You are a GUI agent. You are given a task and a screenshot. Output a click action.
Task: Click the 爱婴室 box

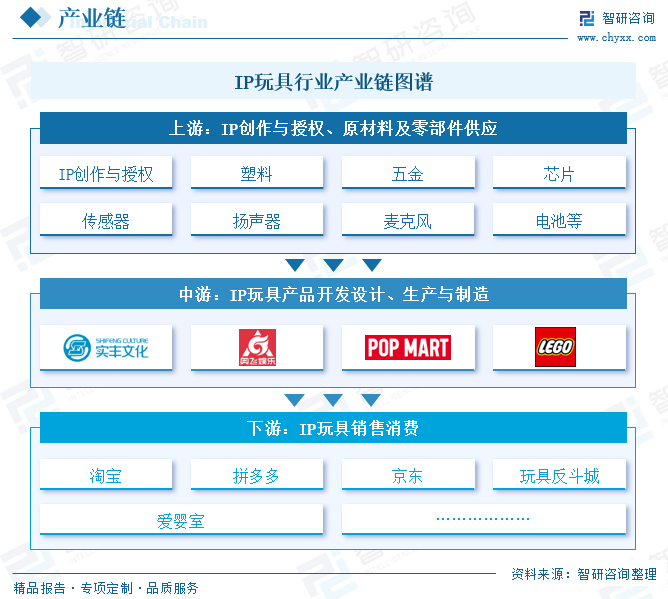click(181, 520)
